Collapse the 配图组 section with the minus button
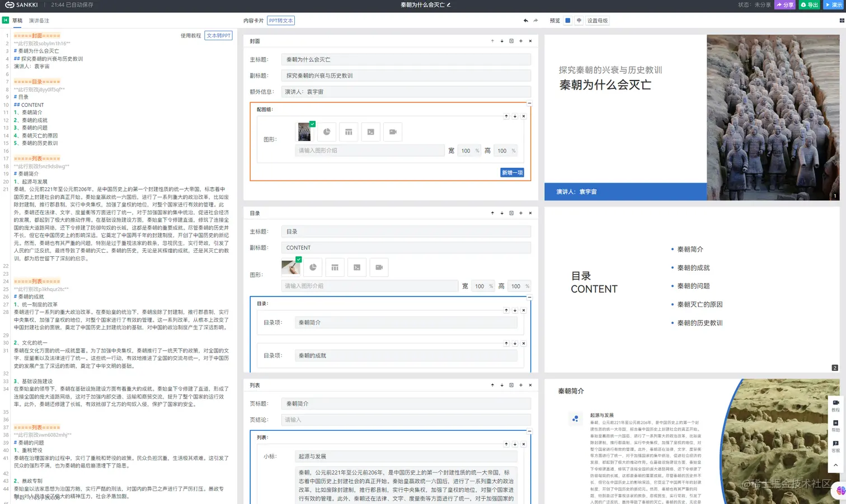The image size is (846, 504). point(529,103)
